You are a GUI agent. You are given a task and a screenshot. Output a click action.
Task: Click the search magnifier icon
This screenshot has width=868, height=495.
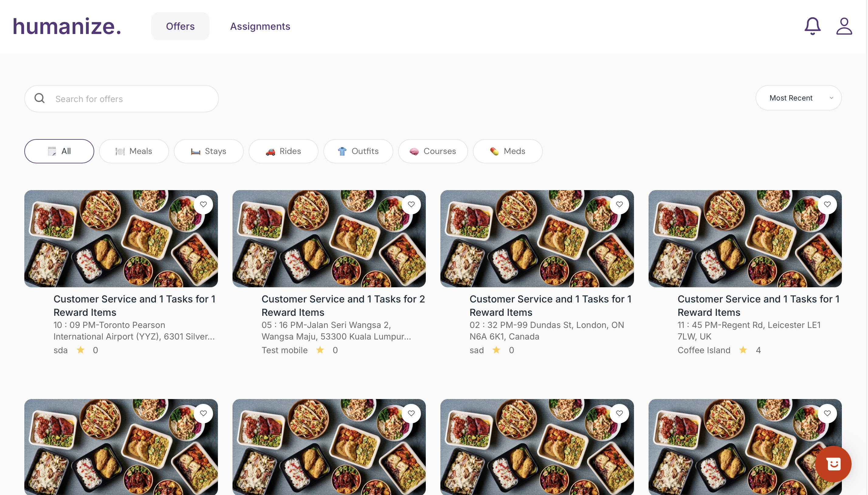[40, 98]
